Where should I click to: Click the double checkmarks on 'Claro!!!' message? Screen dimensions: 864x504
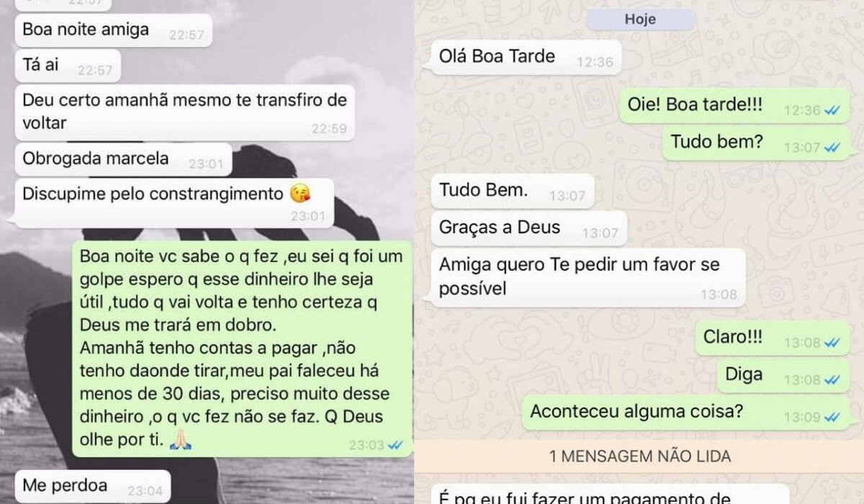(832, 343)
